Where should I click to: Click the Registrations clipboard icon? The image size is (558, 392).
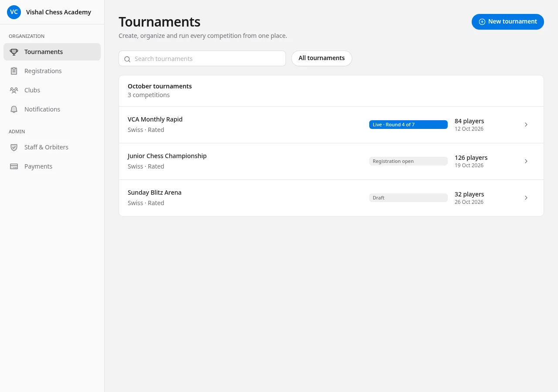pos(14,71)
